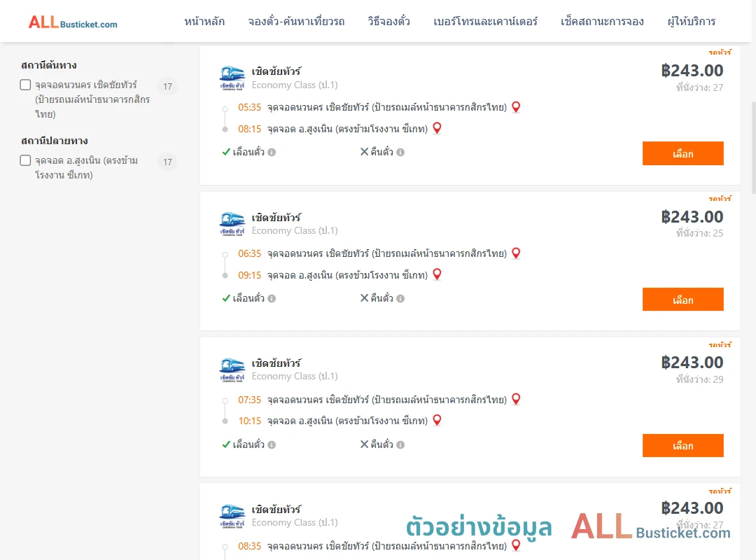The width and height of the screenshot is (756, 560).
Task: Open map pin for 10:15 arrival stop
Action: pyautogui.click(x=437, y=420)
